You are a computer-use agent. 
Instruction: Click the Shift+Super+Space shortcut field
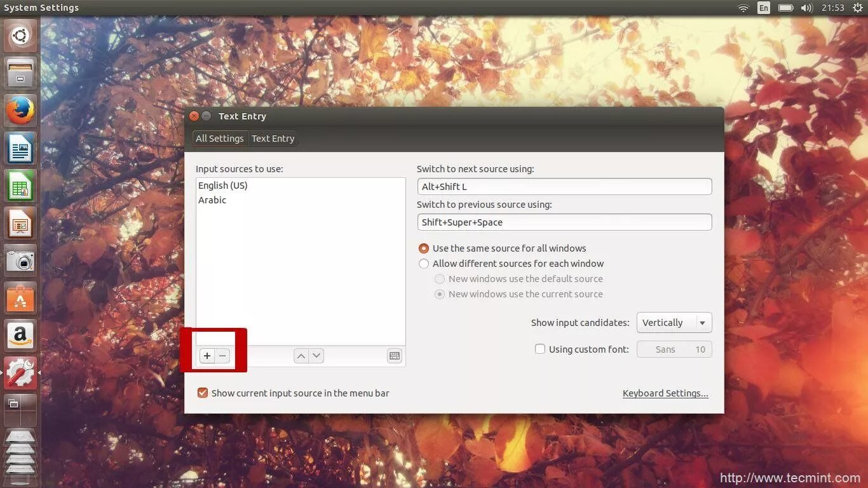click(564, 222)
